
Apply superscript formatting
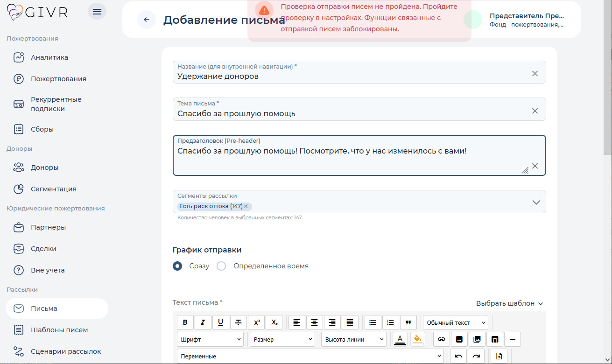(256, 322)
